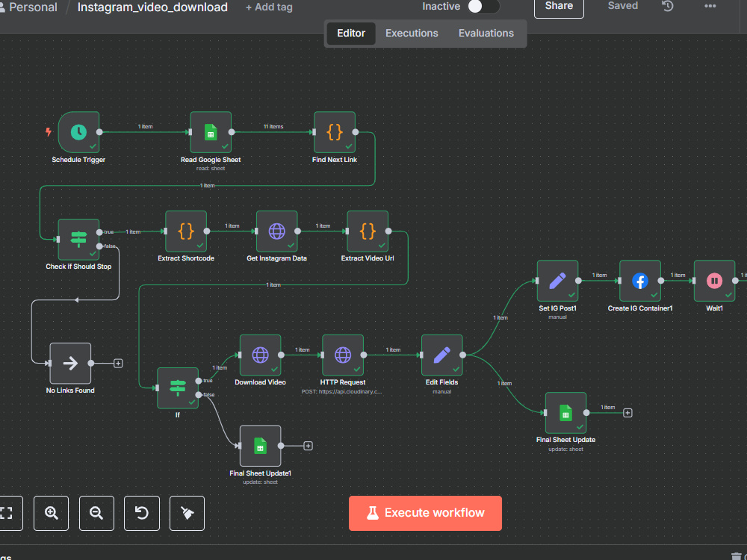
Task: Open the No Links Found node
Action: 70,364
